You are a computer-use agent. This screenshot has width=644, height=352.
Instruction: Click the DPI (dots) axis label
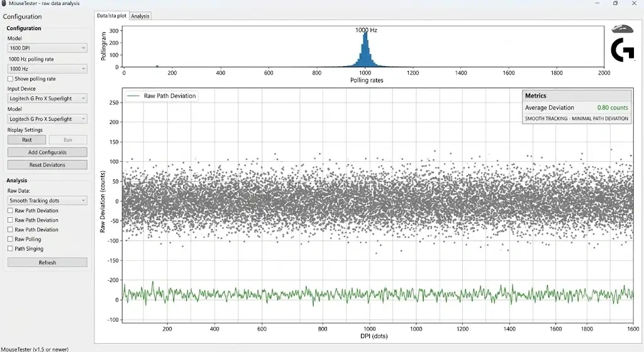(374, 336)
